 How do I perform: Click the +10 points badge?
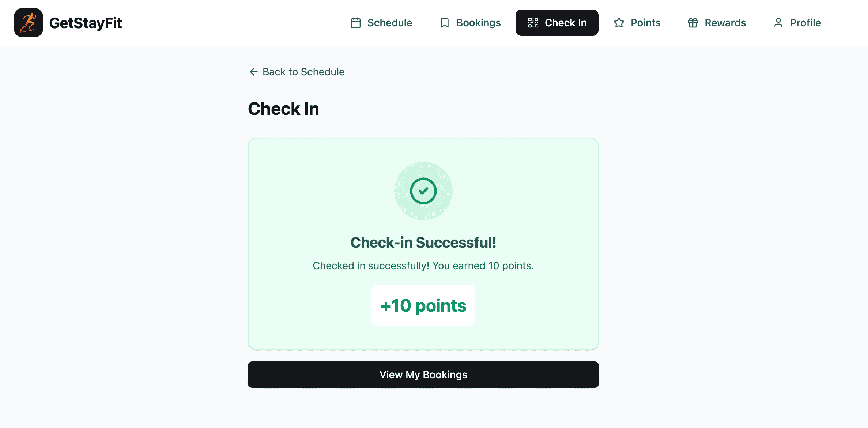click(x=423, y=305)
